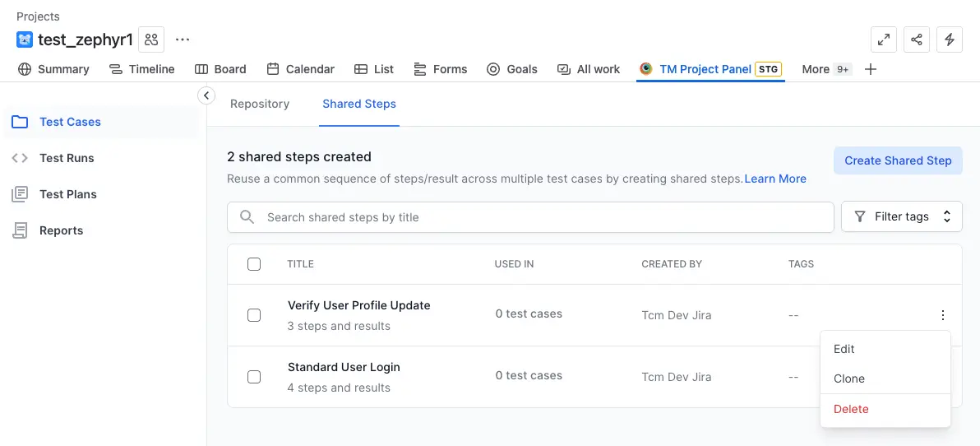Click the share icon in header
Screen dimensions: 980x446
pyautogui.click(x=917, y=39)
